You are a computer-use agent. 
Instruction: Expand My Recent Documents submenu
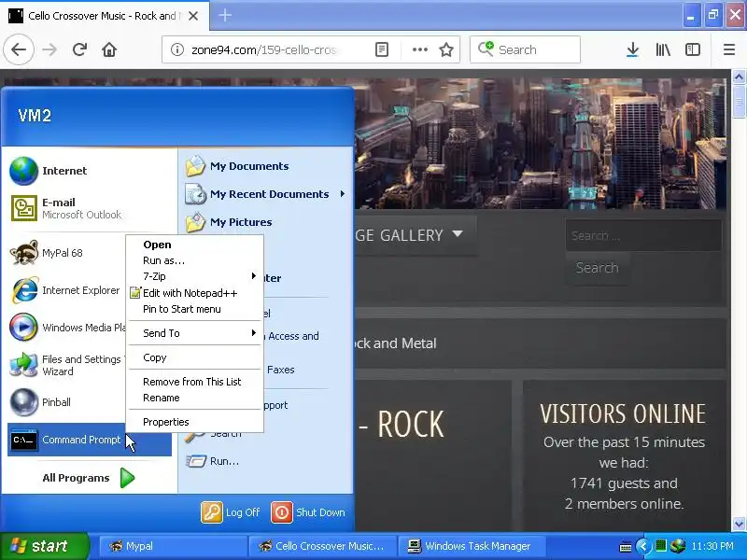[343, 194]
